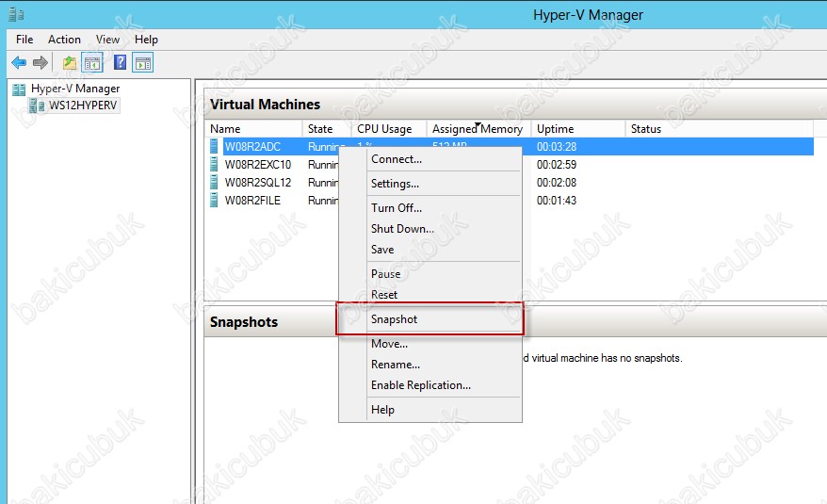Click the Virtual Machines section header
This screenshot has height=504, width=827.
click(265, 105)
